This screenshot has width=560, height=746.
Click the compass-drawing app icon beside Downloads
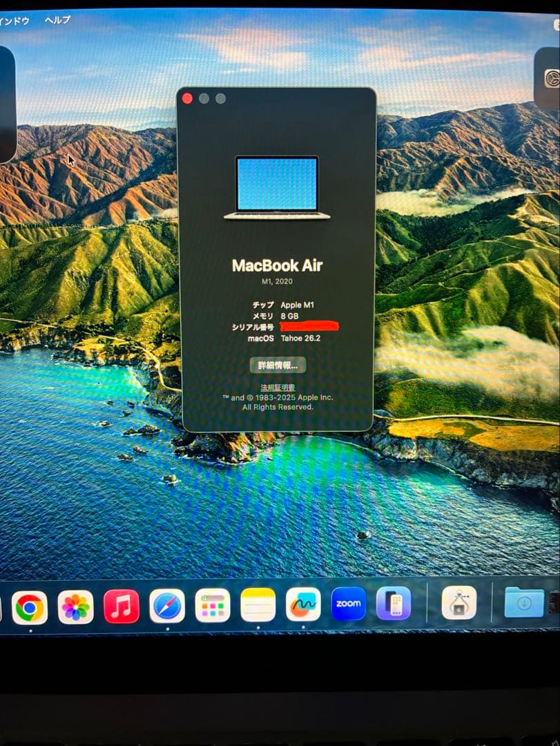(458, 603)
